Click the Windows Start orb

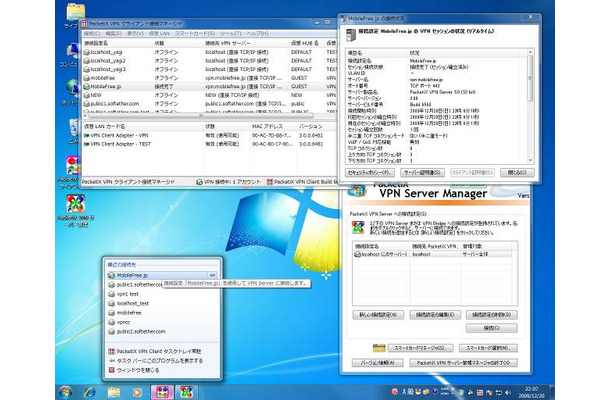click(65, 392)
